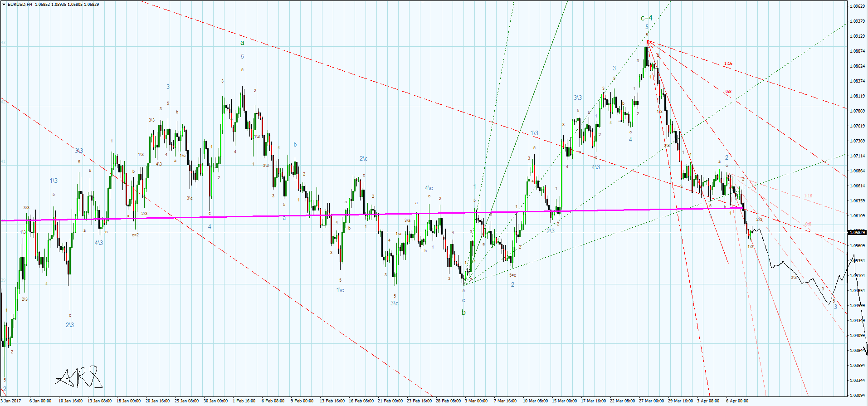
Task: Click price axis label 1.08374
Action: pyautogui.click(x=858, y=81)
